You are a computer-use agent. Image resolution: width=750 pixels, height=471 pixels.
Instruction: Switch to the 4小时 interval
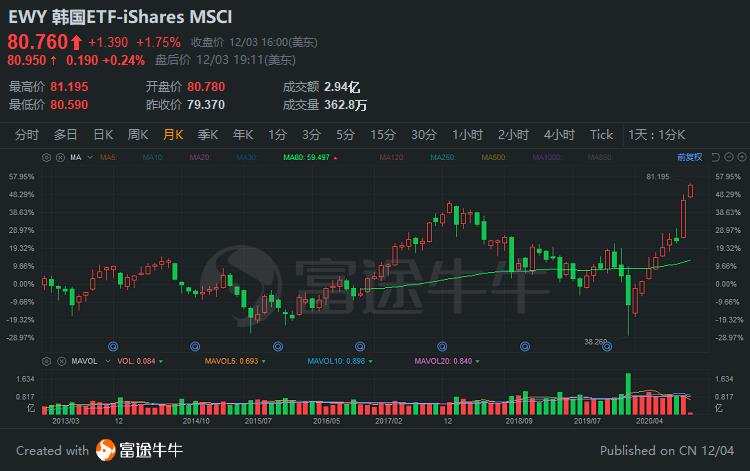point(559,135)
